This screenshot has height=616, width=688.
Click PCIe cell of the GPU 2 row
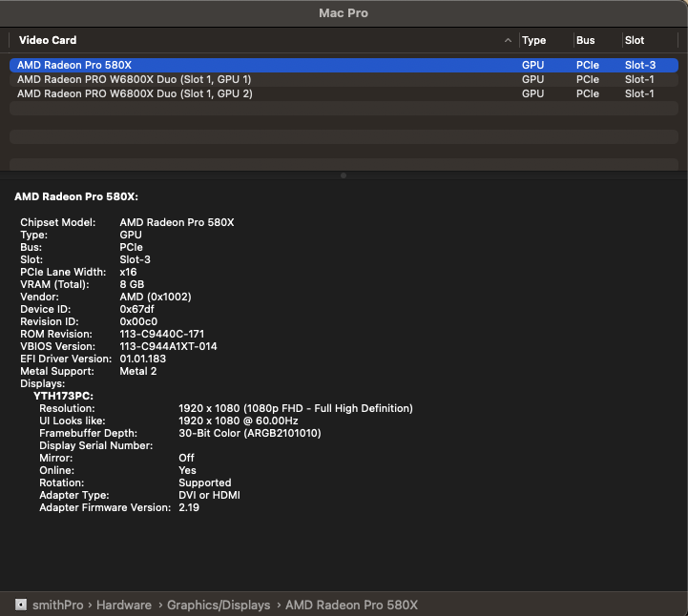588,93
